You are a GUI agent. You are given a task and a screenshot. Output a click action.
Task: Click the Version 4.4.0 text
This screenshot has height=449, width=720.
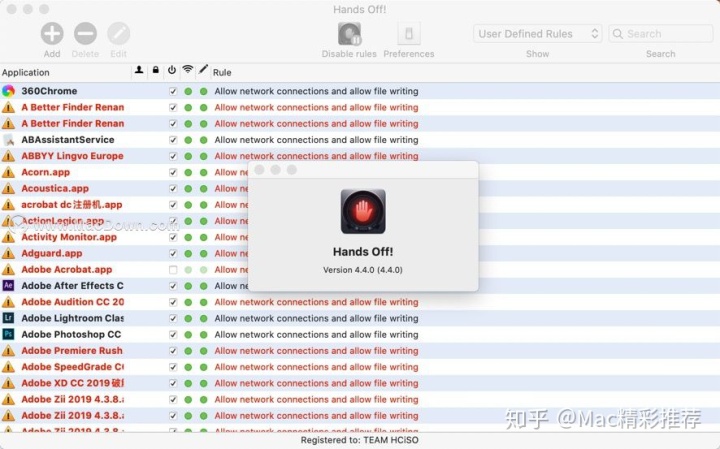(363, 270)
